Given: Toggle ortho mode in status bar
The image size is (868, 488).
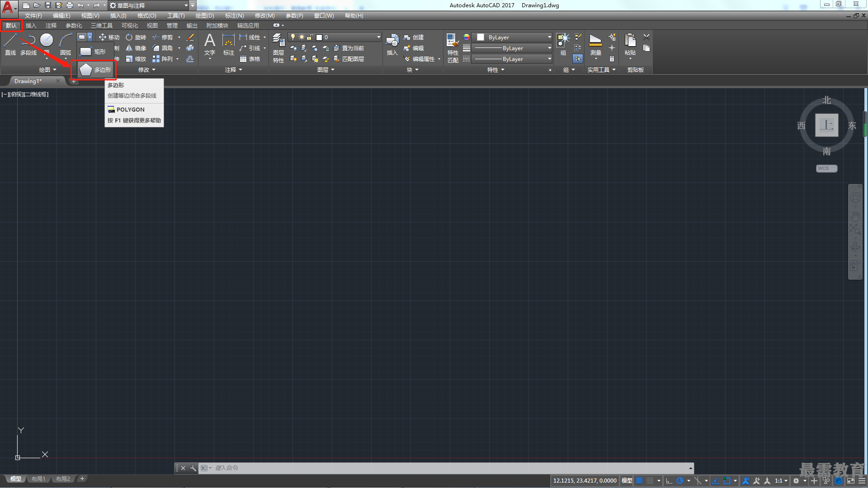Looking at the screenshot, I should pyautogui.click(x=669, y=481).
